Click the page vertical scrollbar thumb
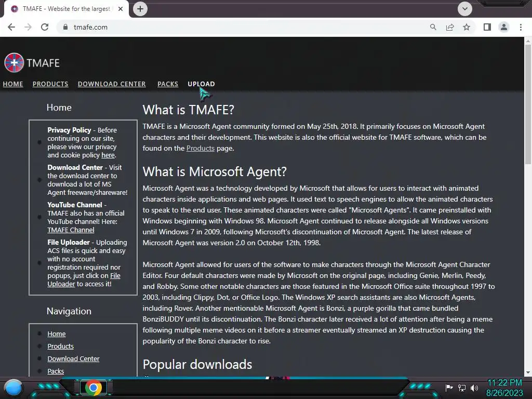The width and height of the screenshot is (532, 399). tap(528, 105)
